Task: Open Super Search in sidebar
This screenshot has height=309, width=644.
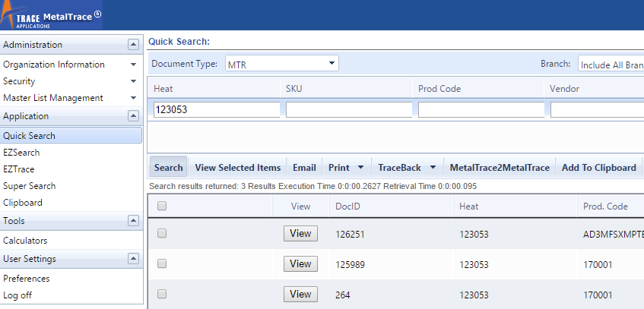Action: (x=29, y=186)
